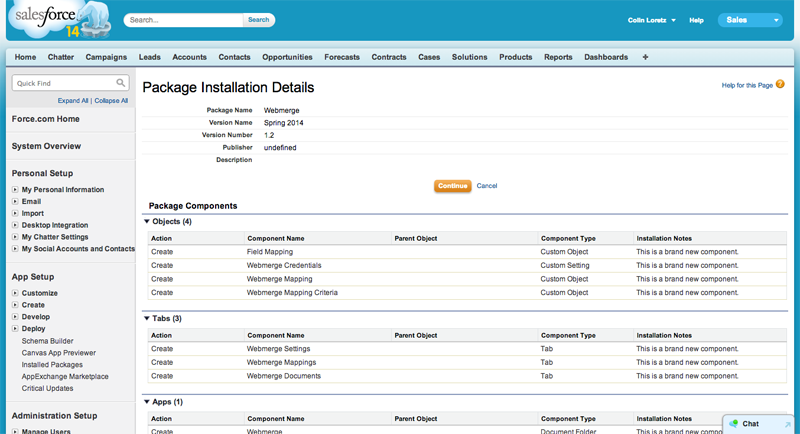Open Canvas App Previewer
The width and height of the screenshot is (800, 434).
click(59, 352)
